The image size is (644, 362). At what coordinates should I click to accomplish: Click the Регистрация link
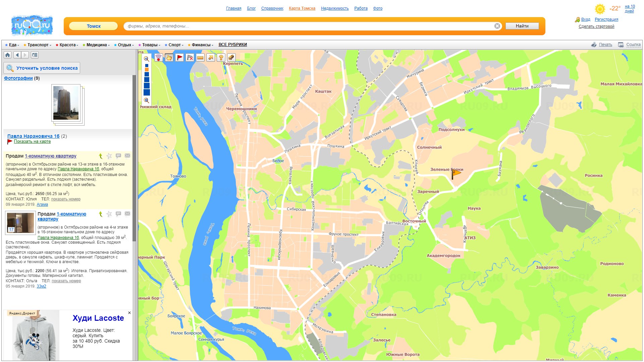606,19
